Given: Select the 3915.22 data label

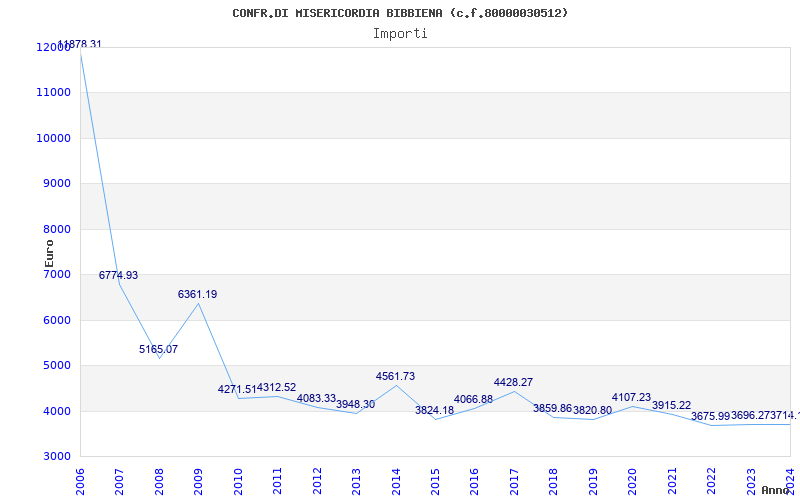Looking at the screenshot, I should [671, 406].
